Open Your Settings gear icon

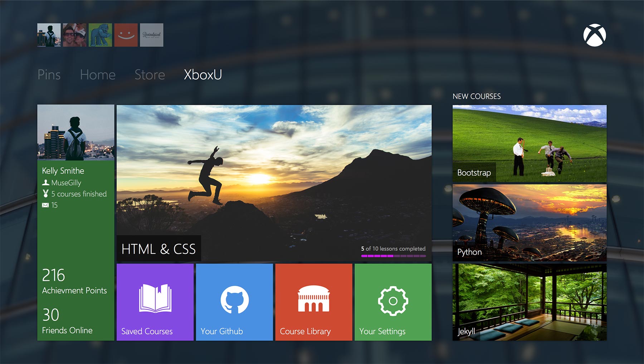pos(393,300)
